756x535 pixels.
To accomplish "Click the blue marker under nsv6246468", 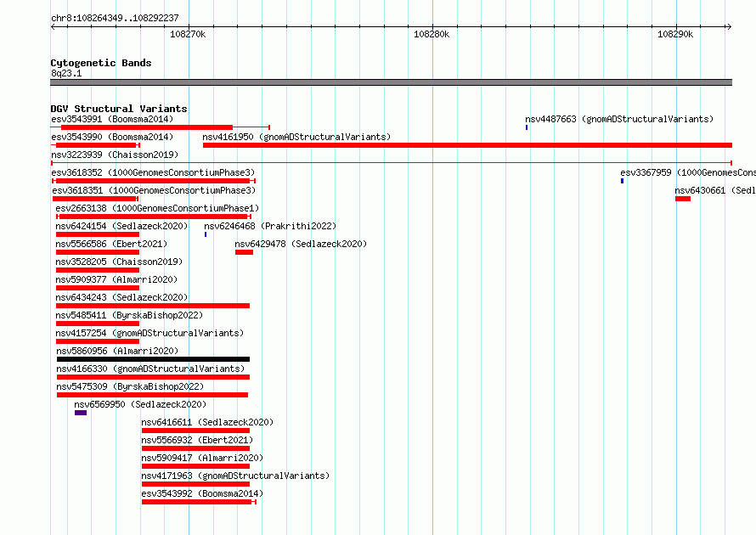I will [206, 234].
